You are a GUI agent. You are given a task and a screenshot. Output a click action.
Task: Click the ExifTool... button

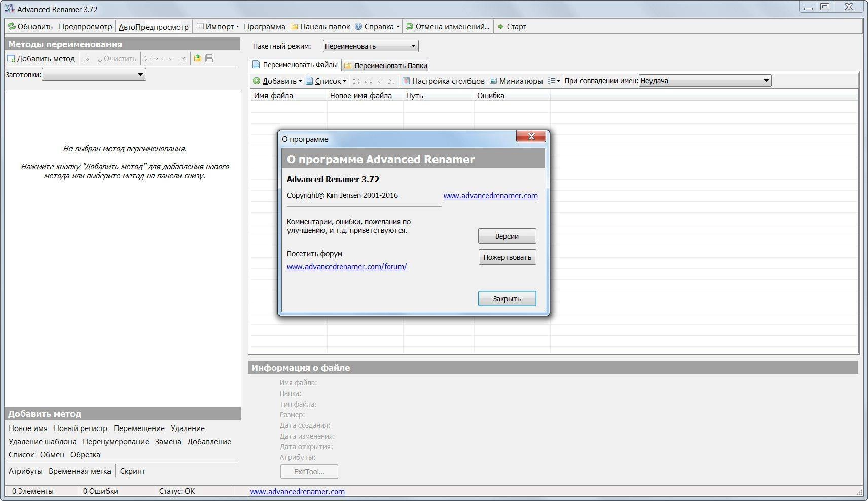pos(309,472)
